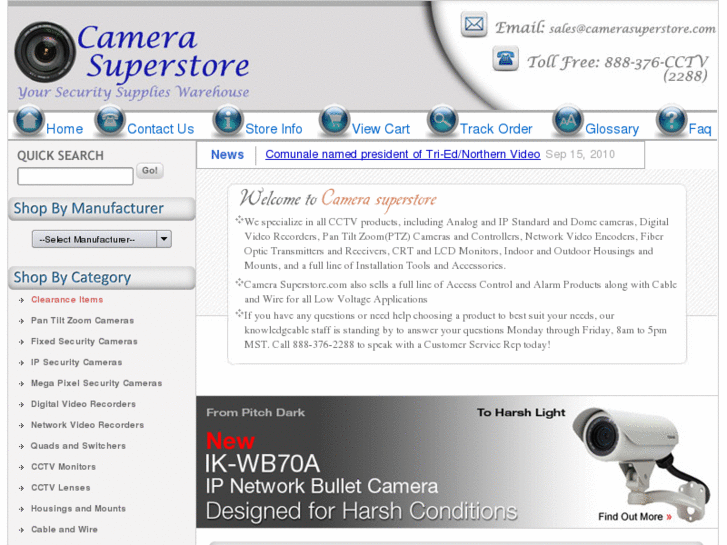Browse the Clearance Items category

pyautogui.click(x=67, y=300)
